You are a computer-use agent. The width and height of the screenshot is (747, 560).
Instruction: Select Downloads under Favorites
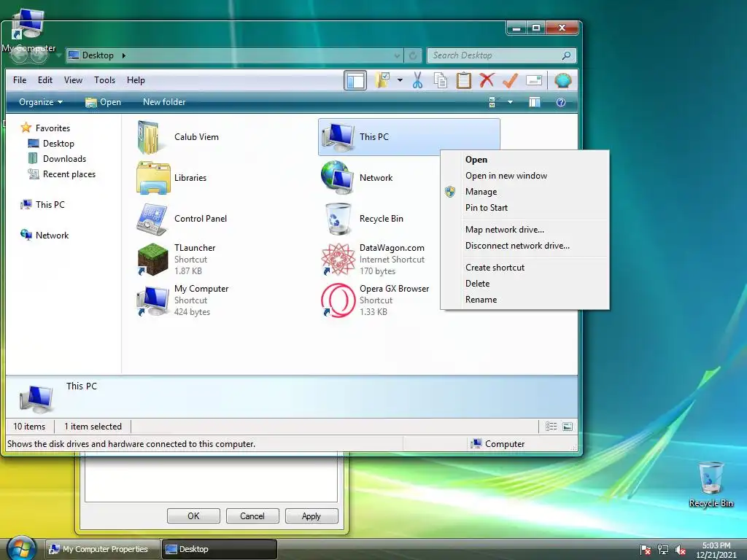57,158
